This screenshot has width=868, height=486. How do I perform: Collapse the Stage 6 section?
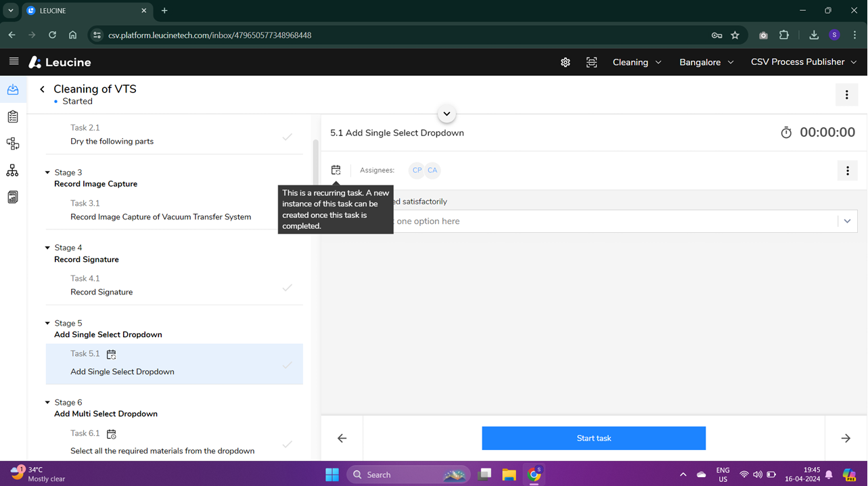point(47,403)
